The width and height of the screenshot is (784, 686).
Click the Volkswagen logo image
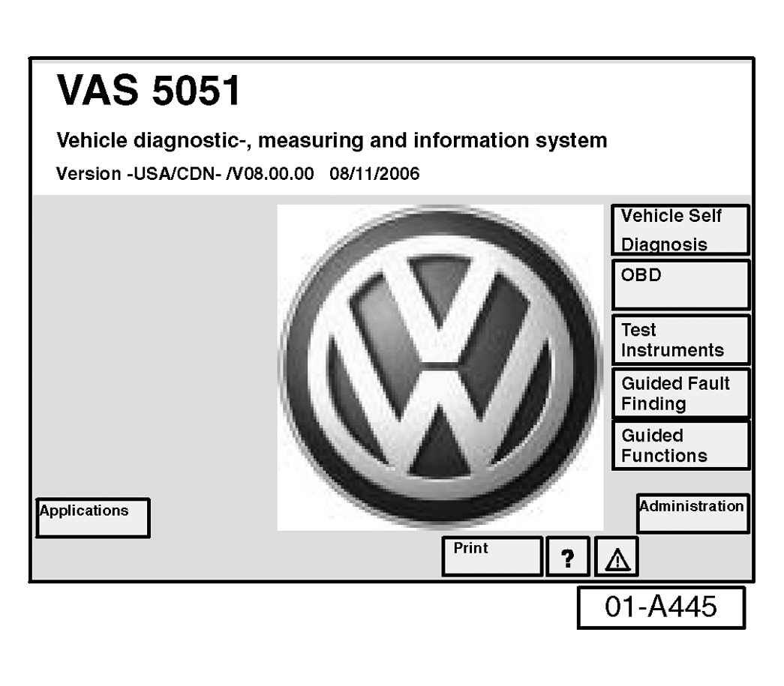440,367
